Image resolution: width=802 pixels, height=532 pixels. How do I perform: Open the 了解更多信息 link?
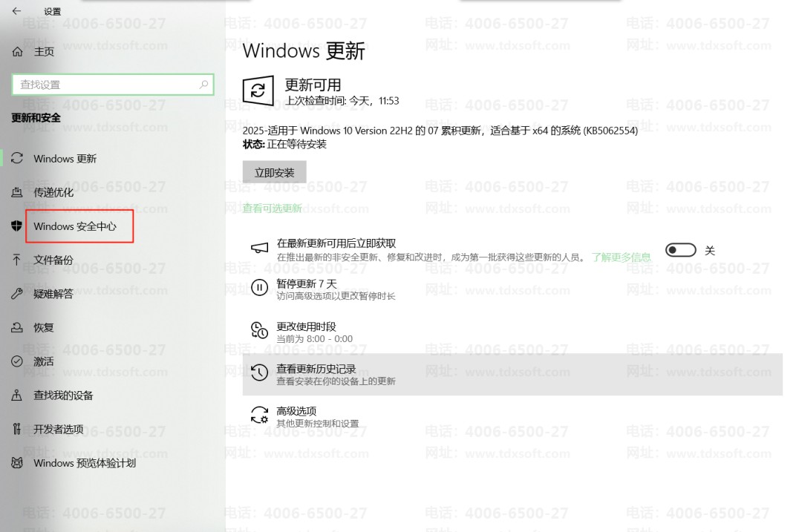point(621,257)
